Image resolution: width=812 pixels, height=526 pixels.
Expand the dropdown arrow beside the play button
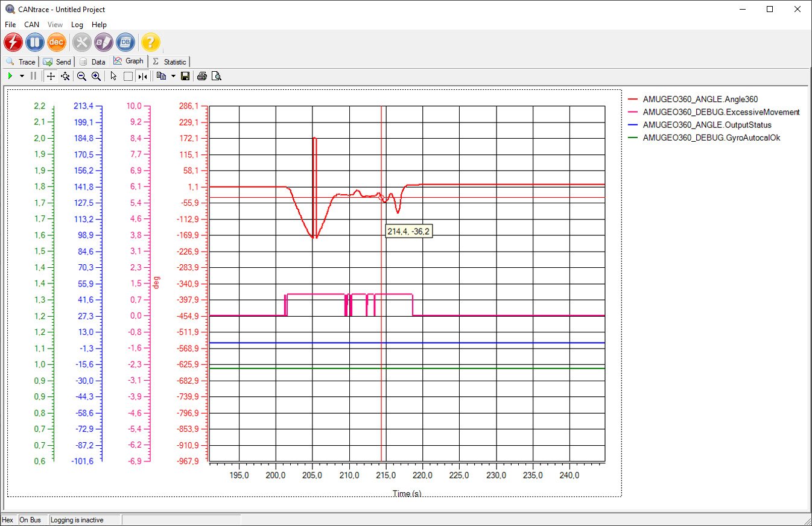pos(22,76)
